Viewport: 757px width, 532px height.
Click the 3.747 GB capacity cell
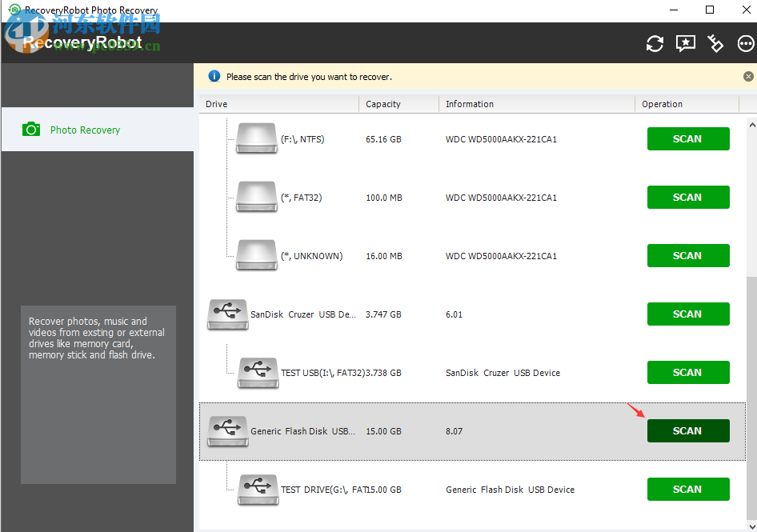click(383, 314)
